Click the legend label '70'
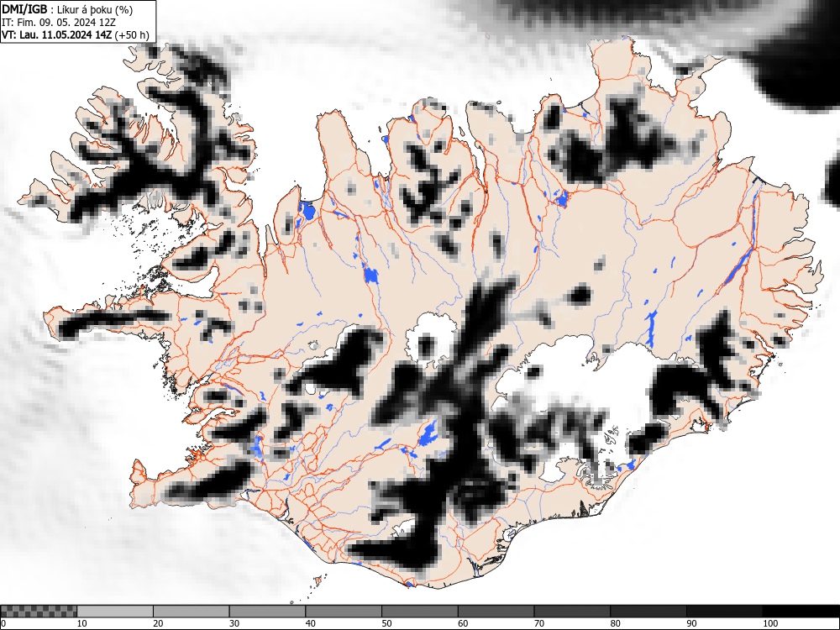840x630 pixels. [x=539, y=623]
